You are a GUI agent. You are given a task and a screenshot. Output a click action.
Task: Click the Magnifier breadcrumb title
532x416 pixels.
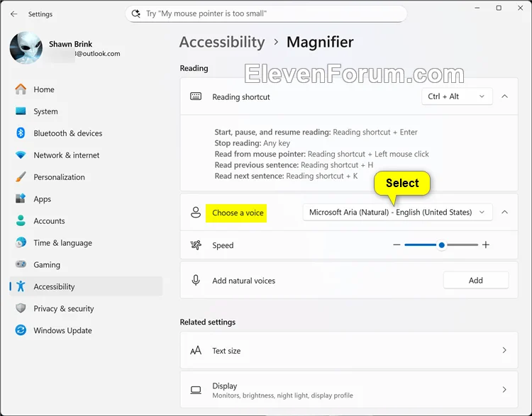320,43
